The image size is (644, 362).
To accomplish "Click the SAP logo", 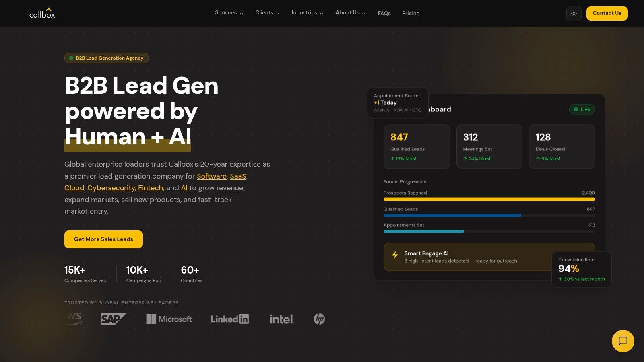I will tap(114, 319).
